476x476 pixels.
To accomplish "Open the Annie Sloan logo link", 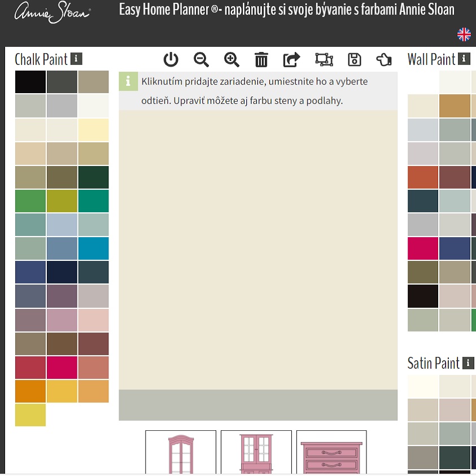I will point(52,13).
